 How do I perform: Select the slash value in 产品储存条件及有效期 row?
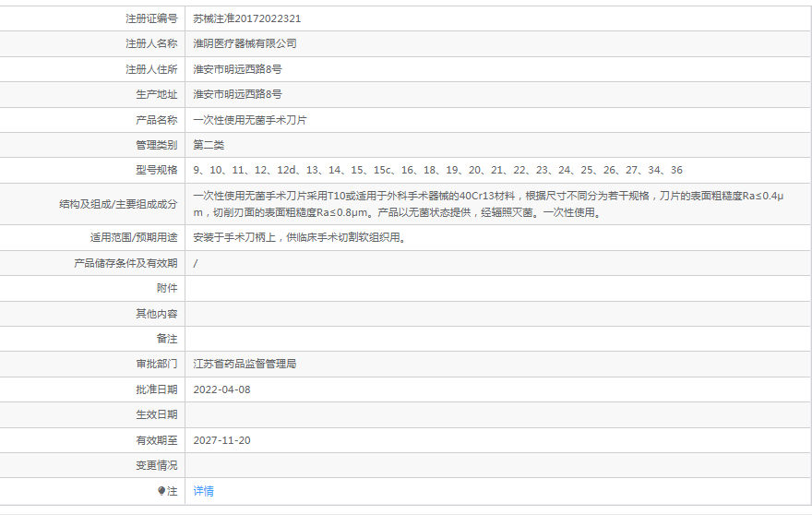point(196,263)
